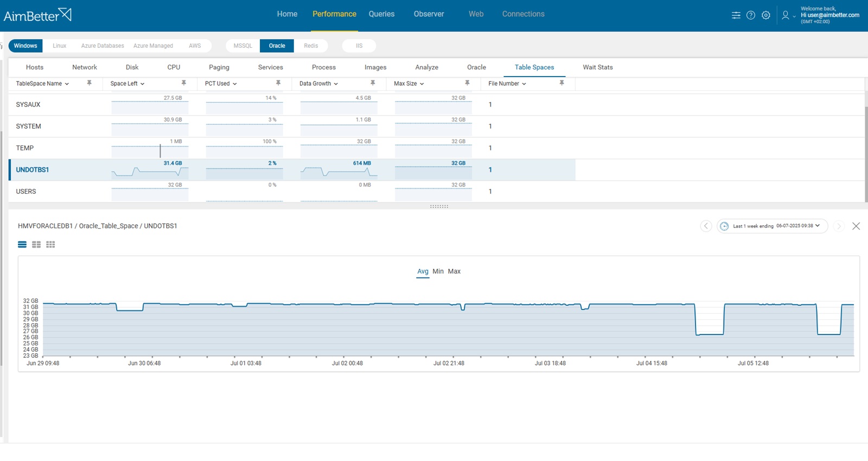This screenshot has width=868, height=461.
Task: Go to previous time period arrow
Action: 706,226
